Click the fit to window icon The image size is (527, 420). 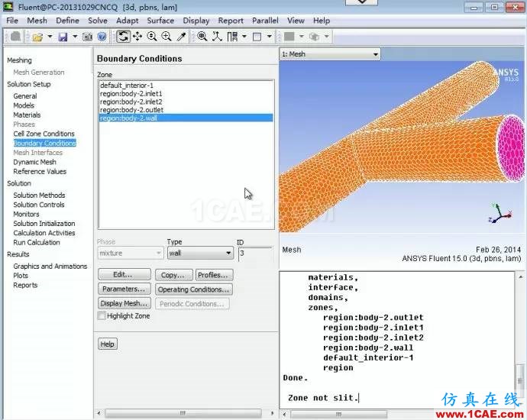[202, 37]
